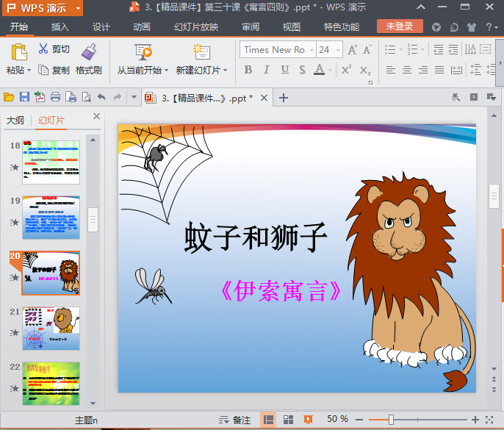Open the font name dropdown
This screenshot has height=430, width=504.
pos(312,50)
